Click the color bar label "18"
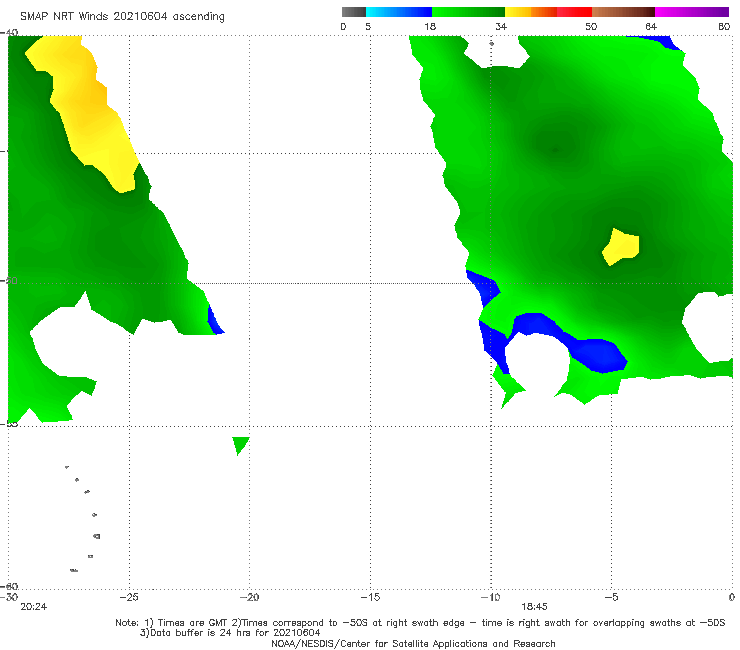Image resolution: width=740 pixels, height=650 pixels. [430, 27]
